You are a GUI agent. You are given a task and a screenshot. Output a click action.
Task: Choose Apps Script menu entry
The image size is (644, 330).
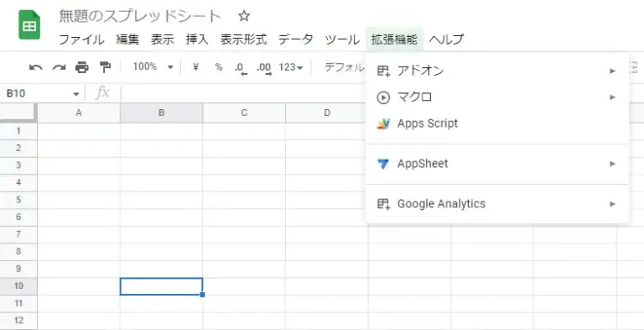(497, 123)
